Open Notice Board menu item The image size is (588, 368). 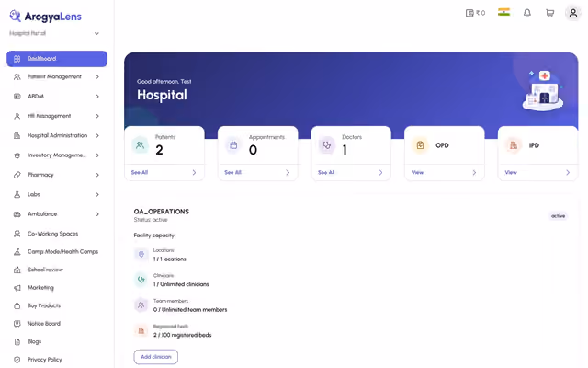coord(57,323)
